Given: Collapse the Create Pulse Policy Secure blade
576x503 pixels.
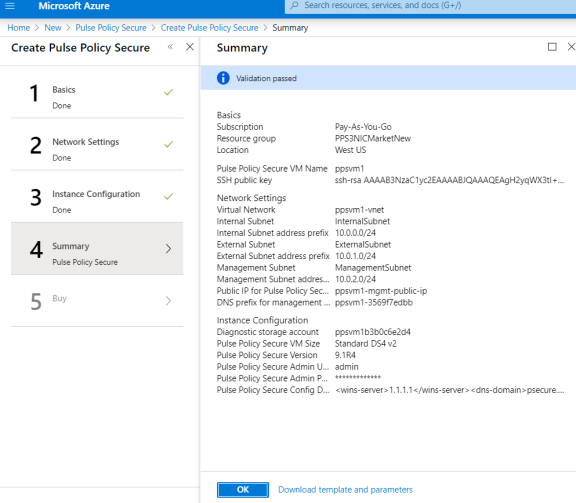Looking at the screenshot, I should tap(170, 47).
